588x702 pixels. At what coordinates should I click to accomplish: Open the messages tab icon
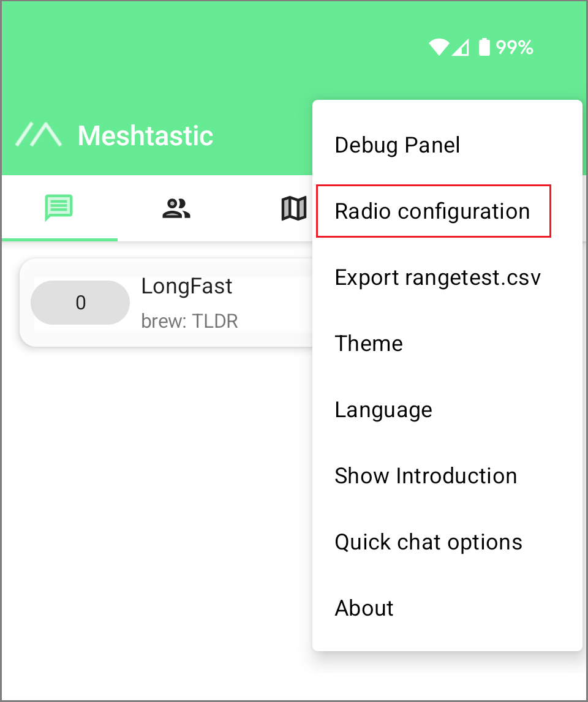point(59,208)
